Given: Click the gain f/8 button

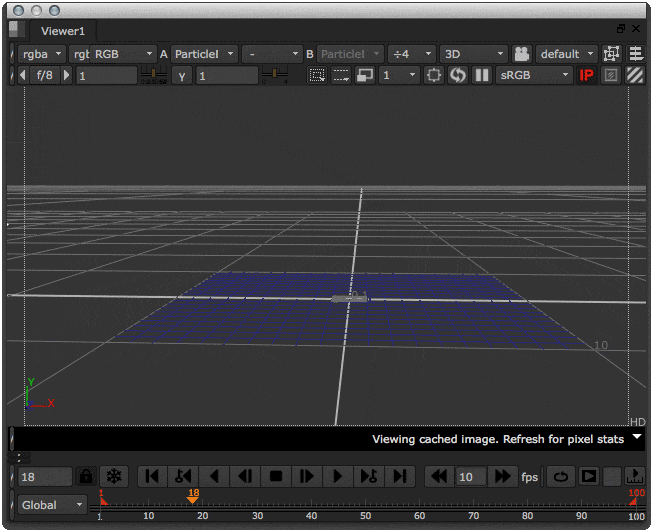Looking at the screenshot, I should tap(45, 75).
